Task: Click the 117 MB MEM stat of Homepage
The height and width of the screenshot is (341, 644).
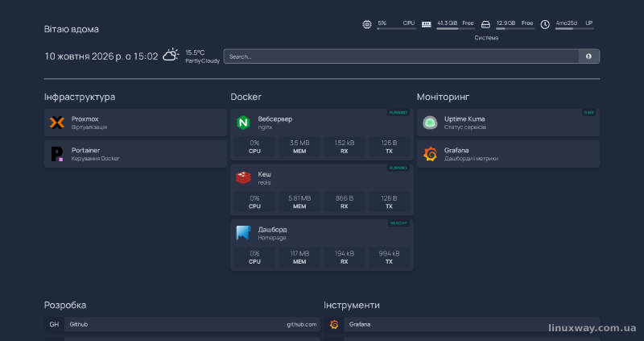Action: [x=299, y=257]
